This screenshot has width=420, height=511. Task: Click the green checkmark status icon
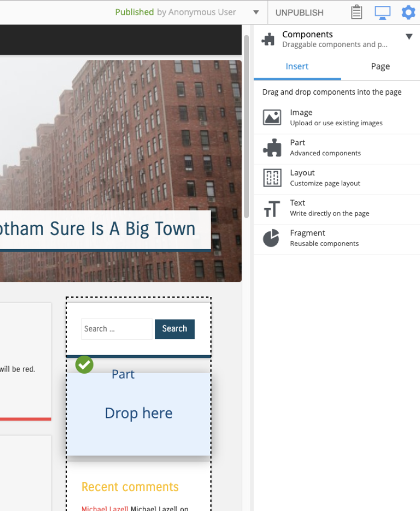(x=84, y=364)
